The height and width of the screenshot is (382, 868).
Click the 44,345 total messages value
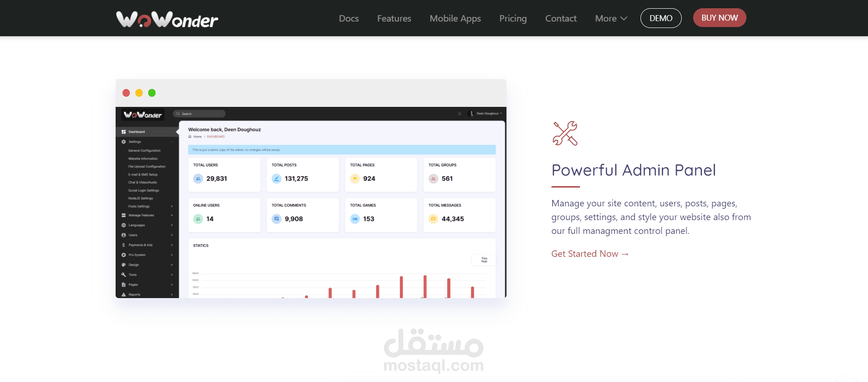(x=453, y=219)
